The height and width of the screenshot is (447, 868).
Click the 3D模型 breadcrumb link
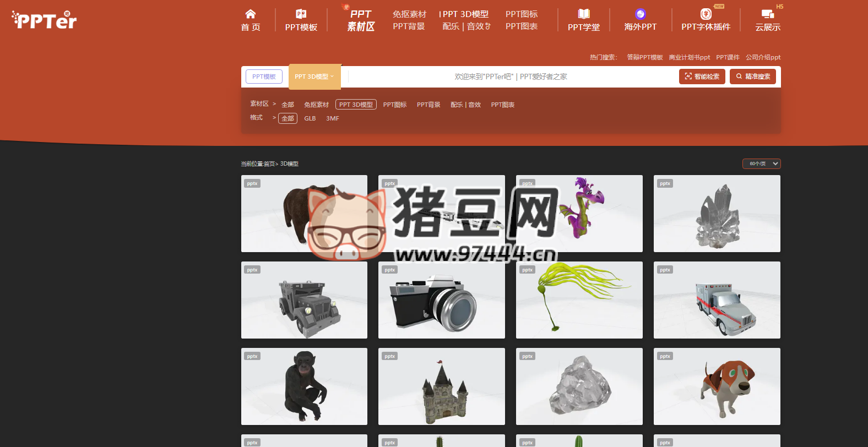(290, 164)
